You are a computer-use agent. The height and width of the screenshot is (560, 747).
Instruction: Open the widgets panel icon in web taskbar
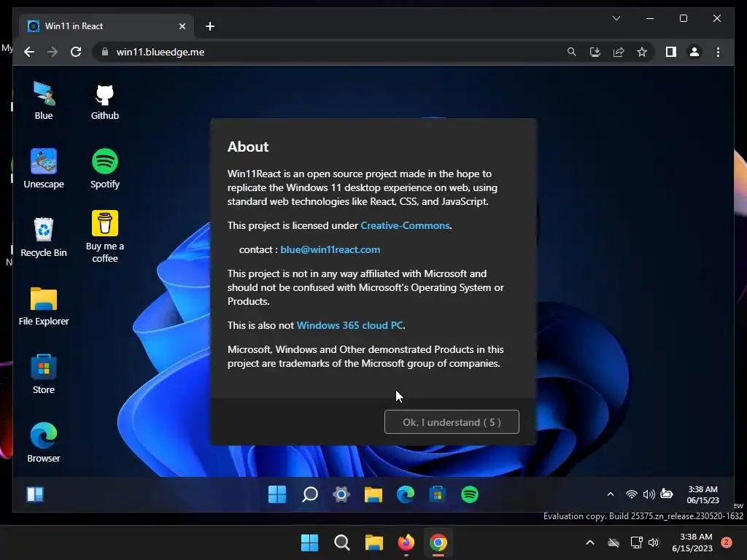[35, 494]
